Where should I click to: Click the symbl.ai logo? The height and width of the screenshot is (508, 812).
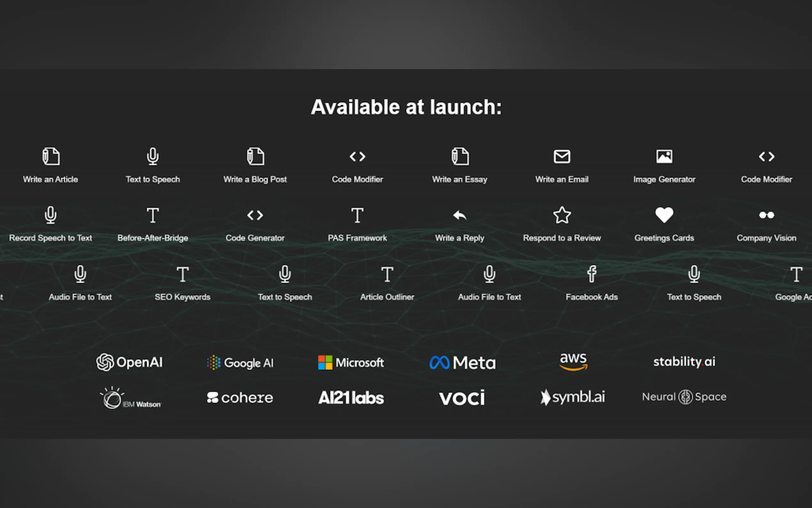tap(573, 397)
